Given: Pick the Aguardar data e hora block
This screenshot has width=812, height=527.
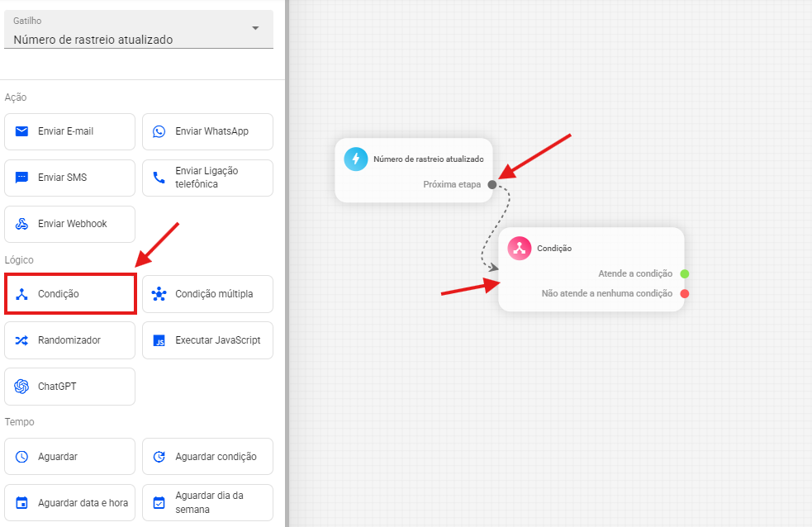Looking at the screenshot, I should [69, 502].
